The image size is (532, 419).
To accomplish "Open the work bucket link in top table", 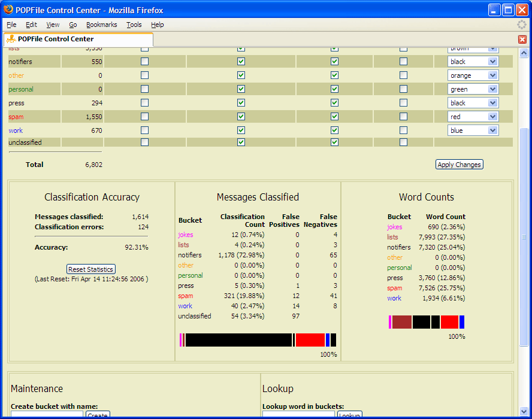I will coord(15,130).
